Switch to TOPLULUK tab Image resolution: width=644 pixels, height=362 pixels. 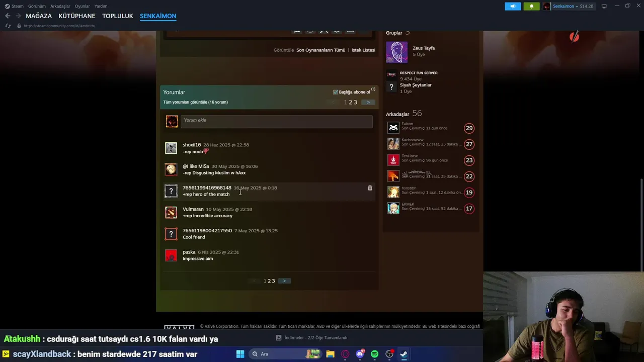117,16
